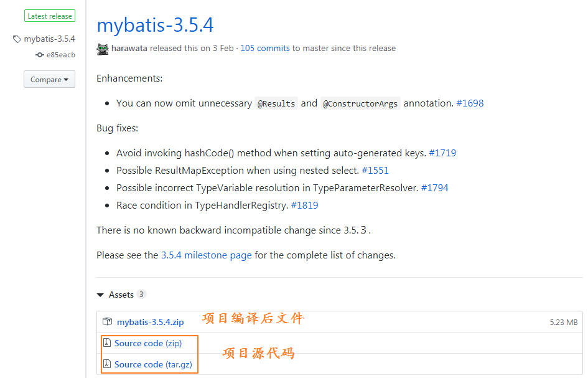Image resolution: width=588 pixels, height=378 pixels.
Task: Download Source code (tar.gz)
Action: [x=153, y=364]
